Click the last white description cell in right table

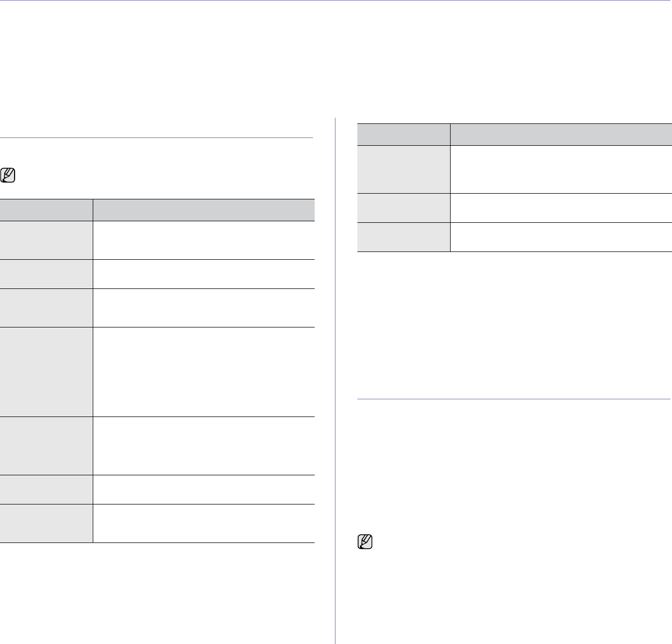point(561,237)
